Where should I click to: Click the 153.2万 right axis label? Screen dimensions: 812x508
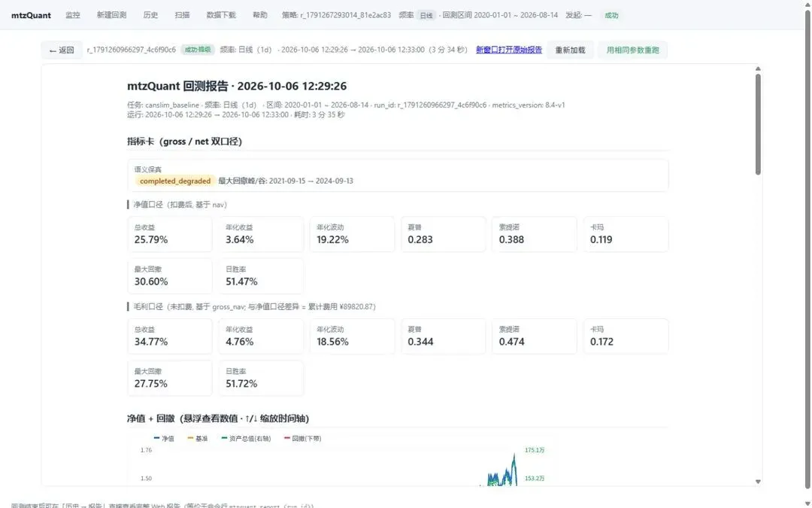tap(535, 479)
